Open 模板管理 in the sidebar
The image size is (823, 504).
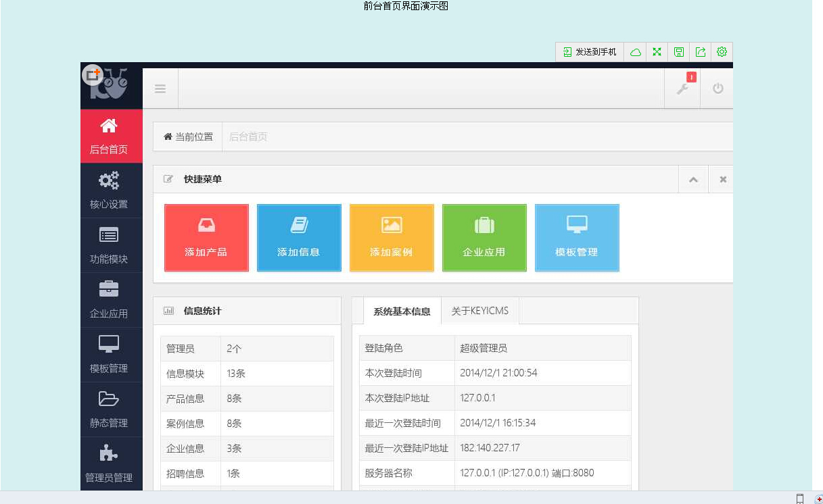[111, 355]
